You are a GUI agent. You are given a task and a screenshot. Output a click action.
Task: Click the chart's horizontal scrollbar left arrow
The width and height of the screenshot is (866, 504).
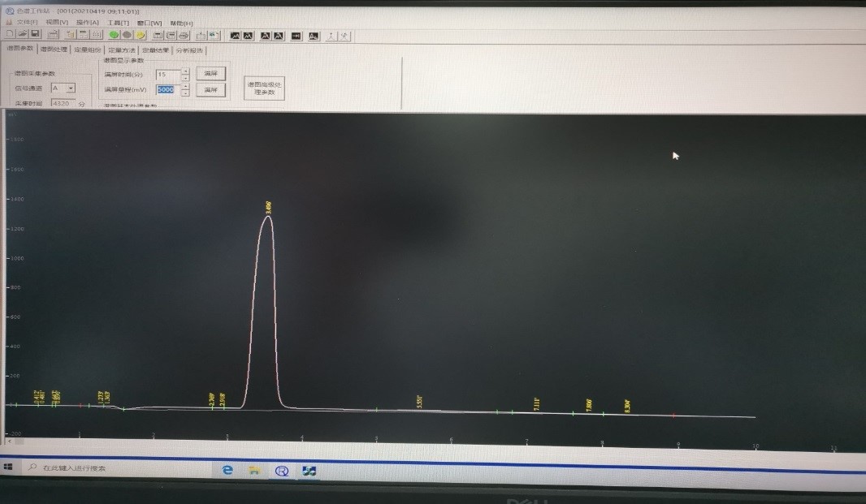9,442
